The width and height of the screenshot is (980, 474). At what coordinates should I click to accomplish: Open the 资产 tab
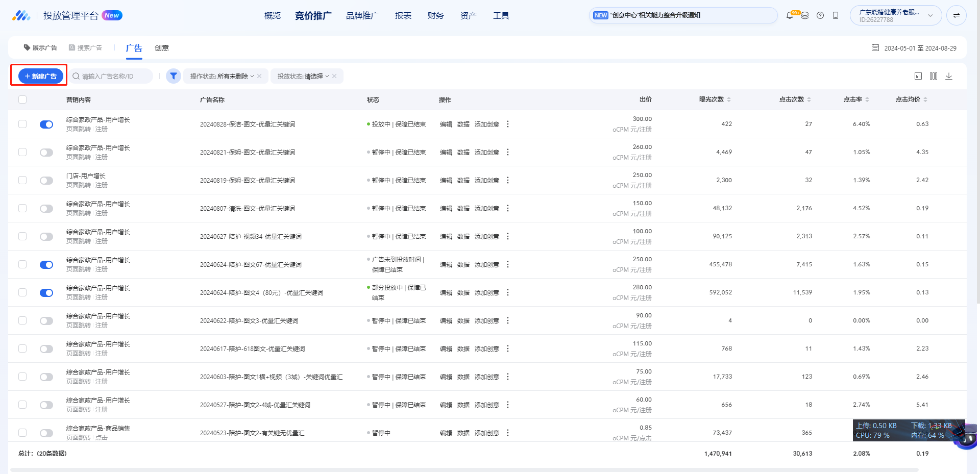pyautogui.click(x=469, y=16)
